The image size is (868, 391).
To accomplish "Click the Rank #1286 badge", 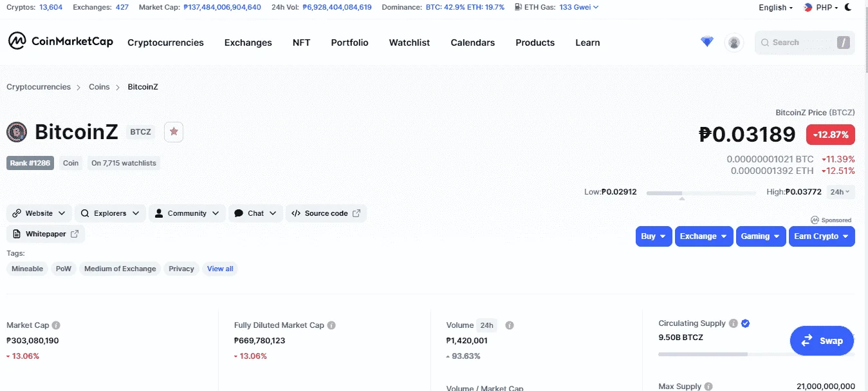I will 31,163.
